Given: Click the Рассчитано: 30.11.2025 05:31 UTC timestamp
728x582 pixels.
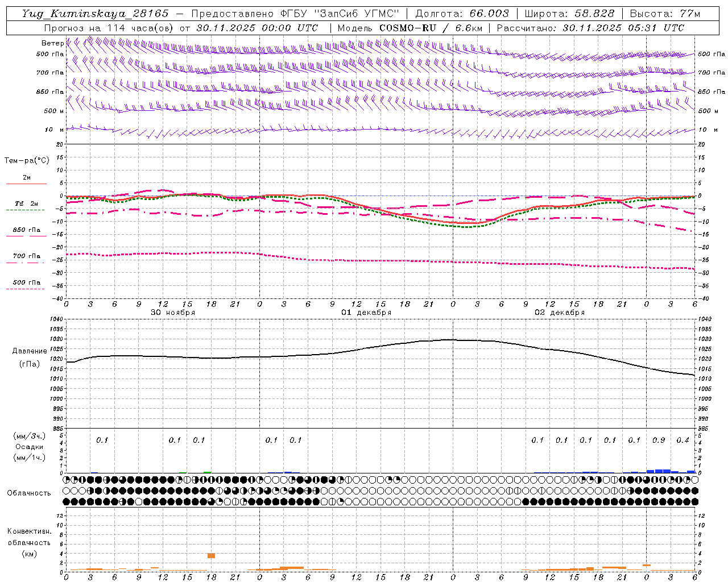Looking at the screenshot, I should click(590, 28).
